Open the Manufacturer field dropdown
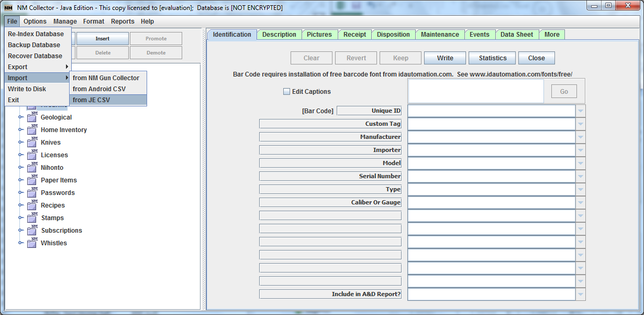Viewport: 644px width, 315px height. click(580, 137)
